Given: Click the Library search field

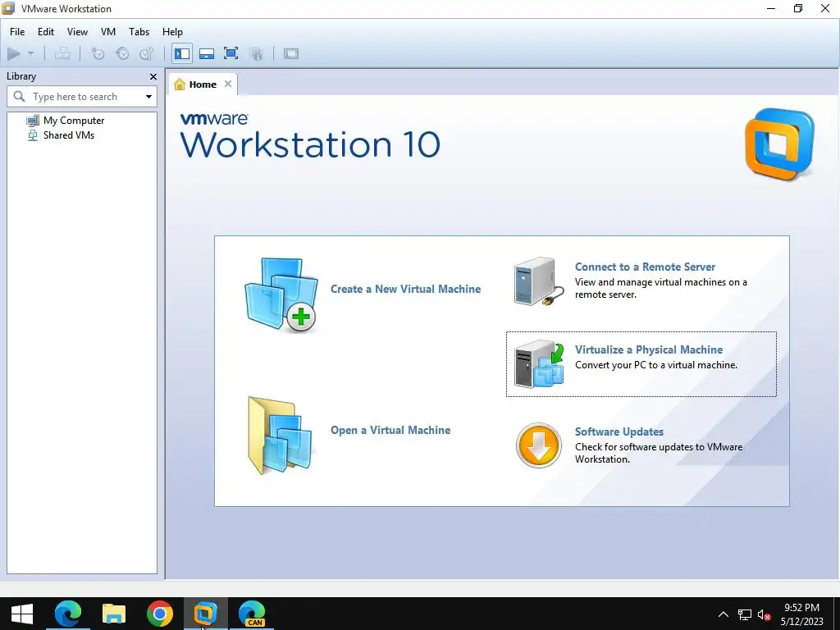Looking at the screenshot, I should point(82,97).
